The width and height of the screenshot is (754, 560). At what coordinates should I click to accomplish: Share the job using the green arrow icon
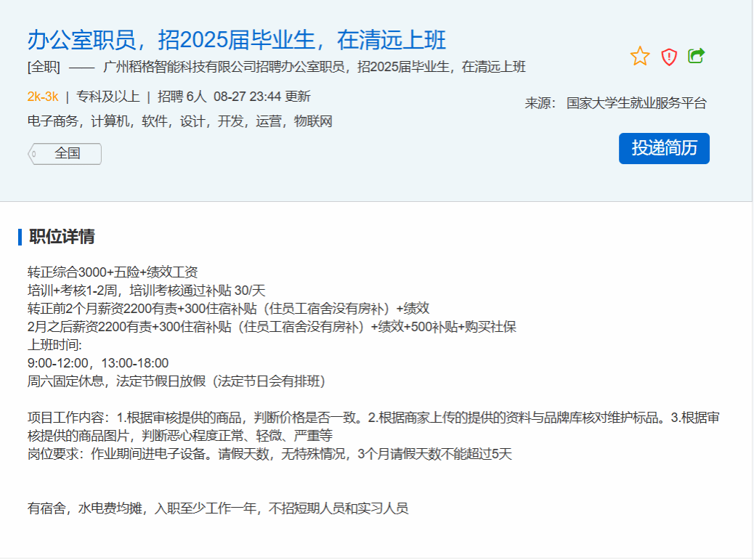point(697,56)
